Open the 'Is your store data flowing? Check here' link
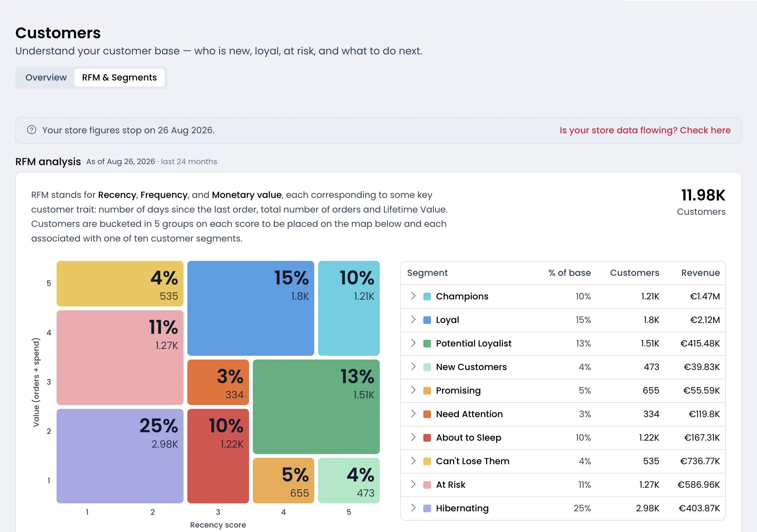The width and height of the screenshot is (757, 532). click(645, 130)
